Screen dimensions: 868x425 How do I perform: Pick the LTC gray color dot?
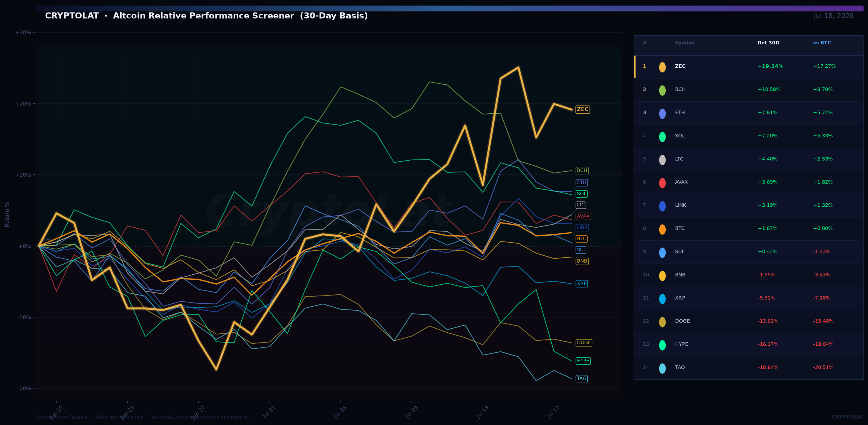pyautogui.click(x=662, y=160)
